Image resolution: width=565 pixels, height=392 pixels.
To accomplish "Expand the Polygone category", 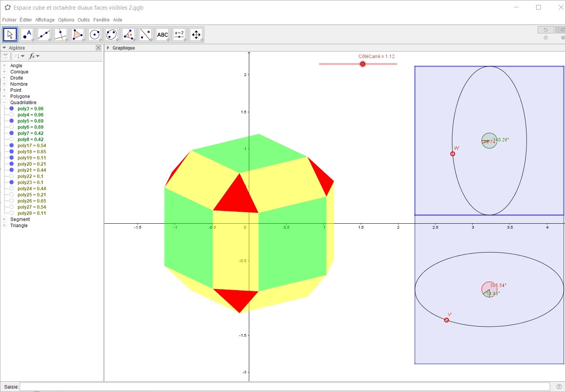I will point(5,96).
